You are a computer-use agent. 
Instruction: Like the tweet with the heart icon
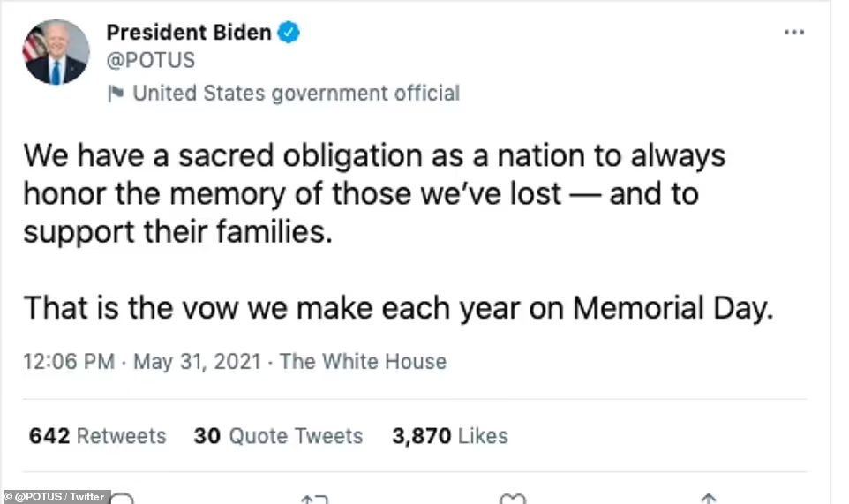coord(512,499)
